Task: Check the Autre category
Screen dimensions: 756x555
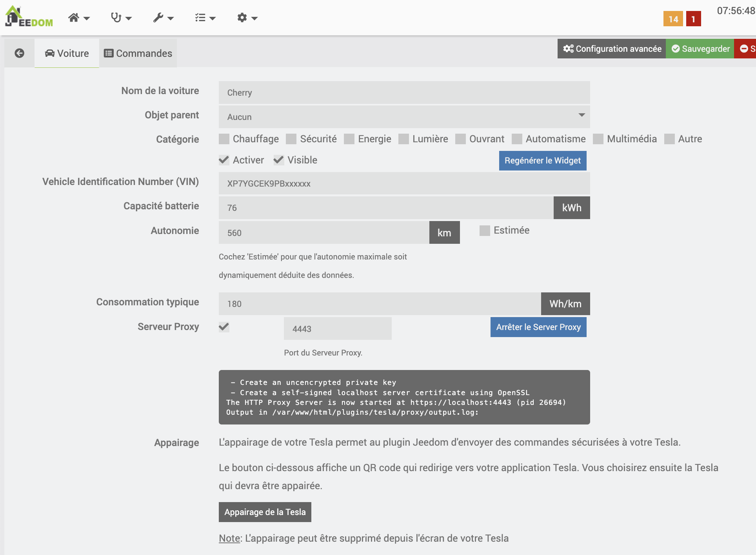Action: click(669, 139)
